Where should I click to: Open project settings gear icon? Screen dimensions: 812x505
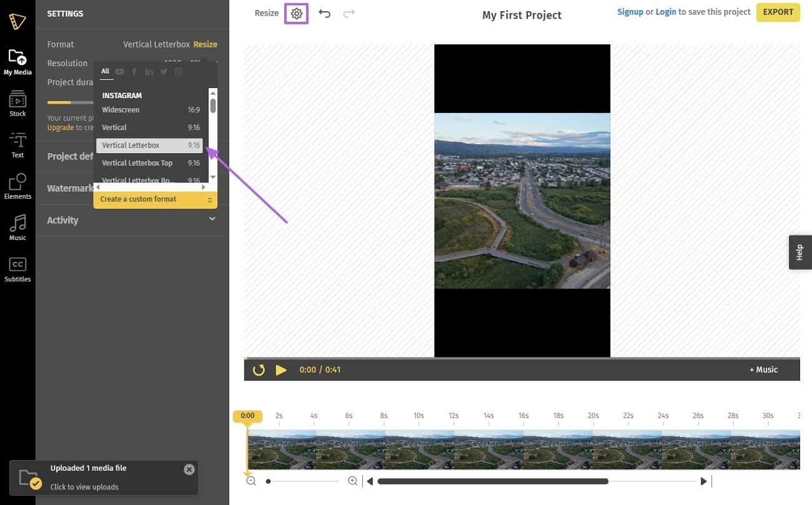click(x=297, y=13)
